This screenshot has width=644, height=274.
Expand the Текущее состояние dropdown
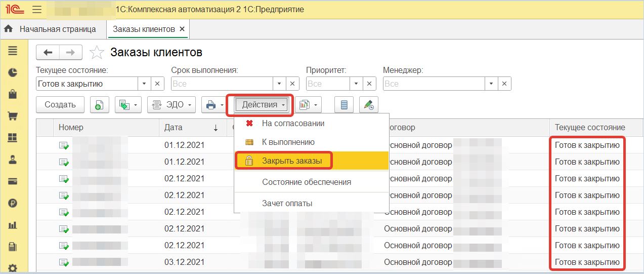(x=144, y=84)
